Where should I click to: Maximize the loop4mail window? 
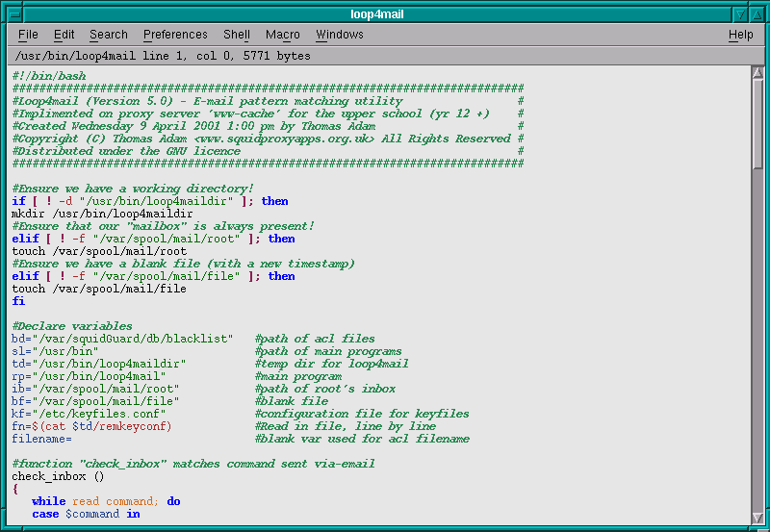(x=757, y=14)
